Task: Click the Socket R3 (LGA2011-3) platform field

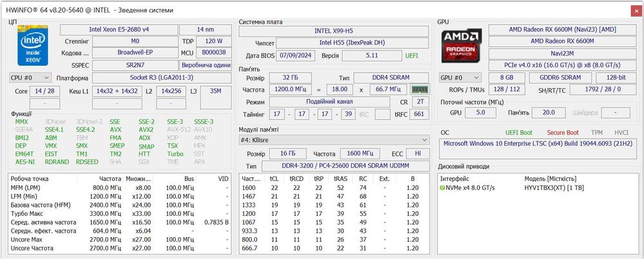Action: point(162,78)
